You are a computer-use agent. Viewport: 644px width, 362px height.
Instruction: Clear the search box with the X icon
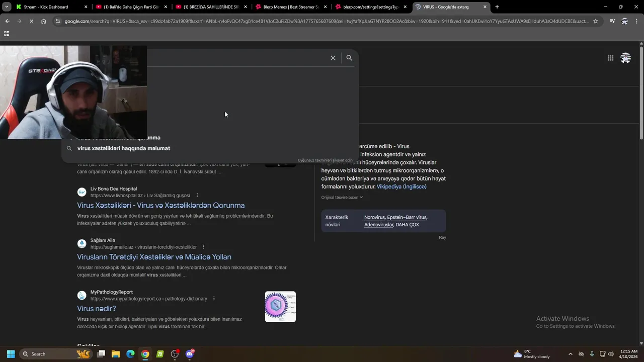click(333, 58)
